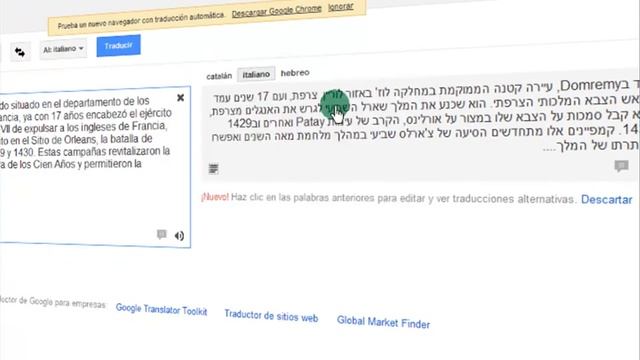Click '¡Nuevo!' label below translation
Viewport: 640px width, 360px height.
pos(215,197)
